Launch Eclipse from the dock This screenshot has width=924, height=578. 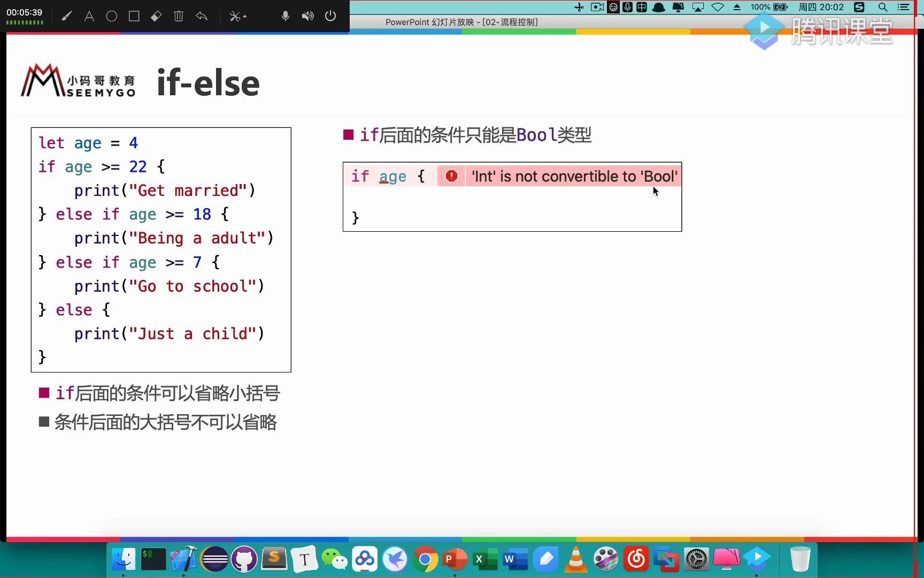pyautogui.click(x=214, y=559)
